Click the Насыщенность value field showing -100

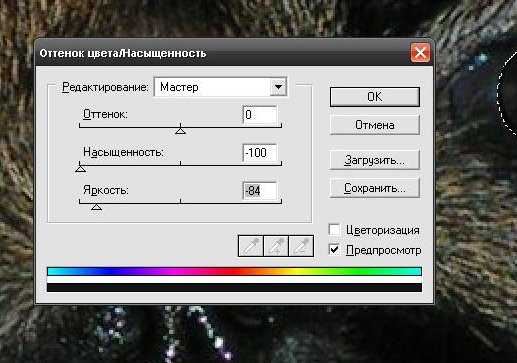pyautogui.click(x=260, y=153)
